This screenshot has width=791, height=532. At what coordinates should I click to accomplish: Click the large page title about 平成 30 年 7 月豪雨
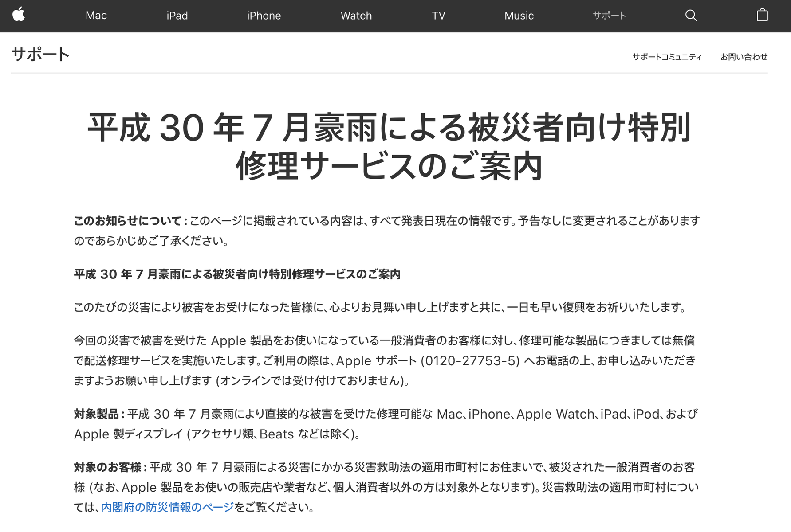coord(390,146)
